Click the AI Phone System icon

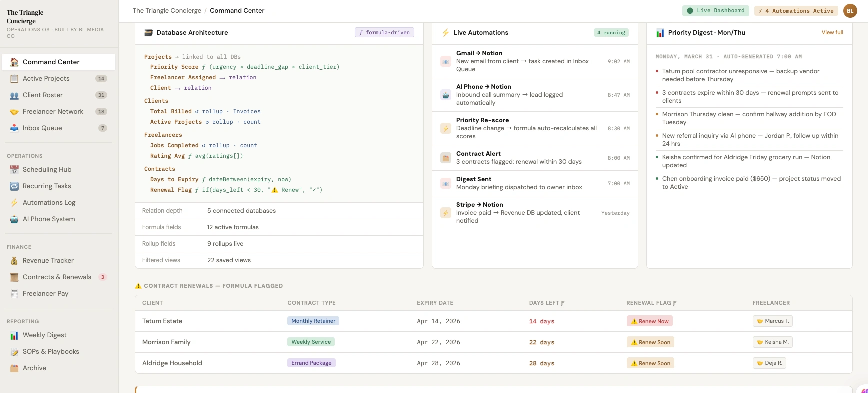tap(14, 219)
